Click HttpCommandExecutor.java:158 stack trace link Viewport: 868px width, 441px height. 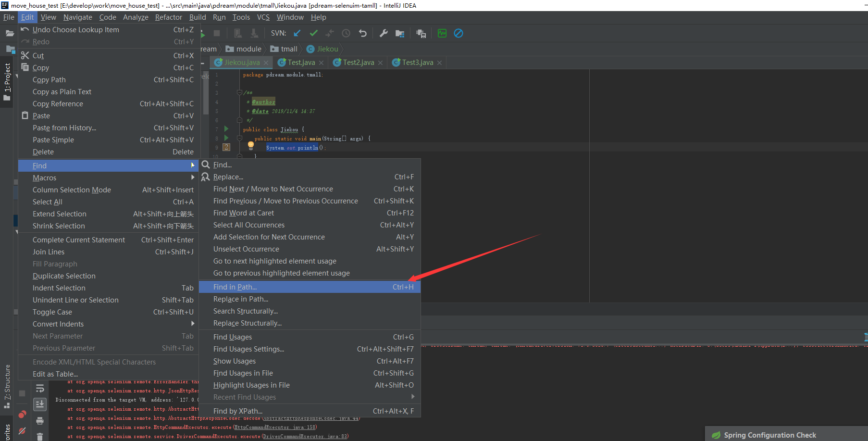[276, 428]
